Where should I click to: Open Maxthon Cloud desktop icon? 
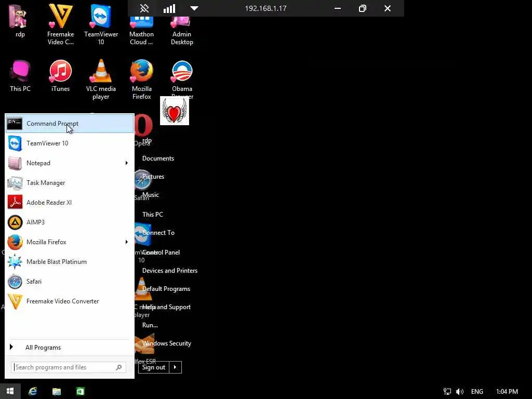point(141,31)
